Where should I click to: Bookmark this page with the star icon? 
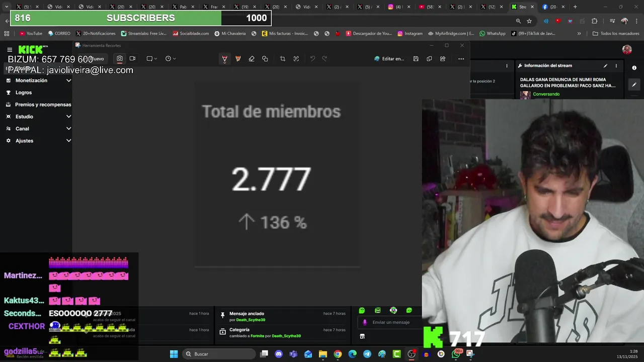point(529,21)
